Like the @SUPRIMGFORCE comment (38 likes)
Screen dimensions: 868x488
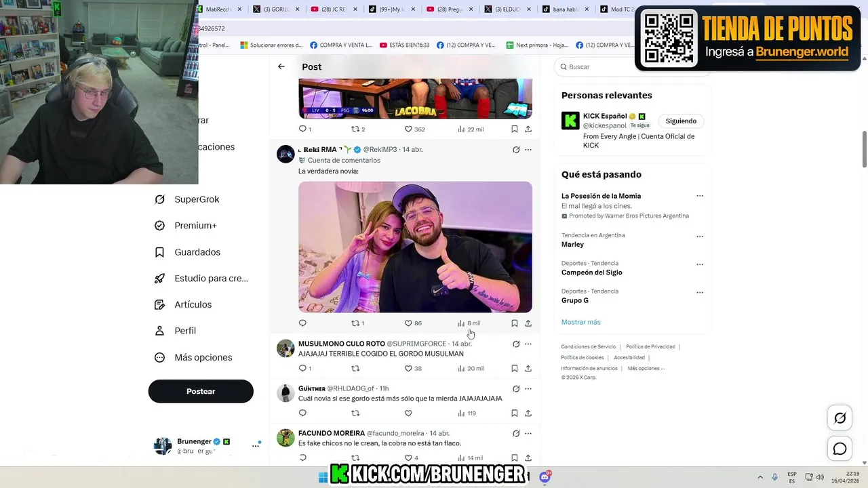coord(413,369)
